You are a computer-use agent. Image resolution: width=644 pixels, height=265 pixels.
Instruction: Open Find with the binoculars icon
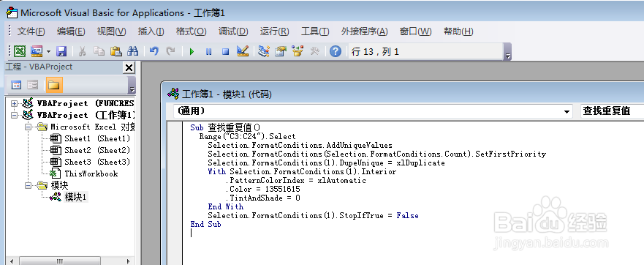[132, 51]
